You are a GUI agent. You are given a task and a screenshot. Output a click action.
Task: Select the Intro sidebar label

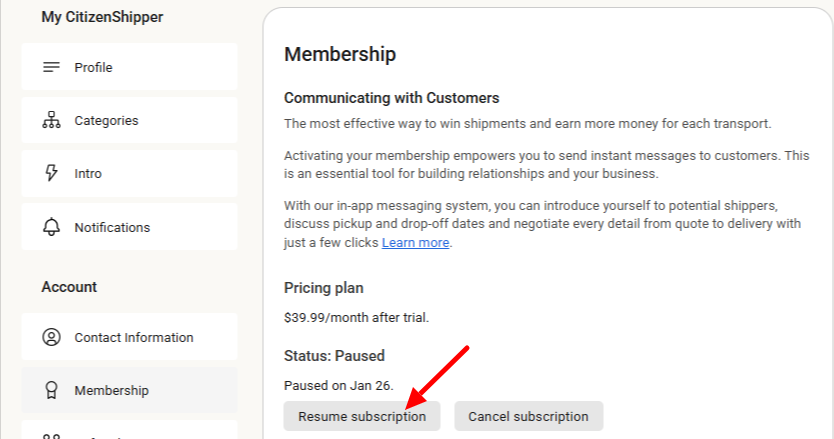point(88,173)
